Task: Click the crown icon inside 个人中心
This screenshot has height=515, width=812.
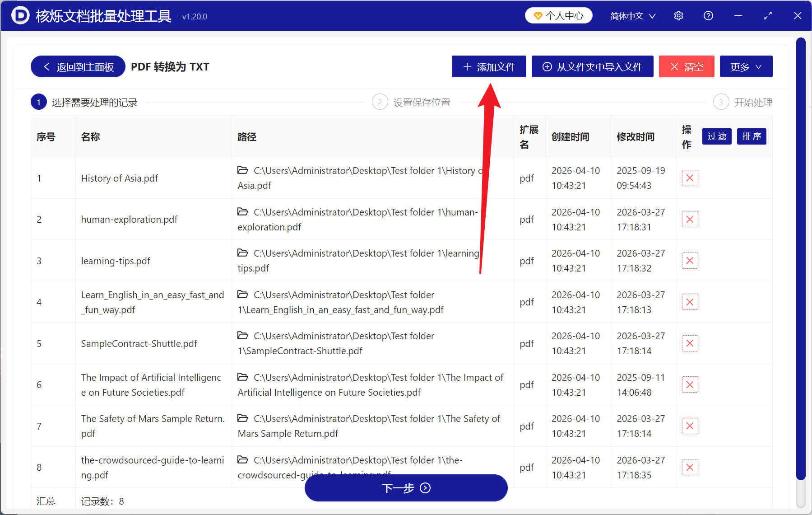Action: coord(538,15)
